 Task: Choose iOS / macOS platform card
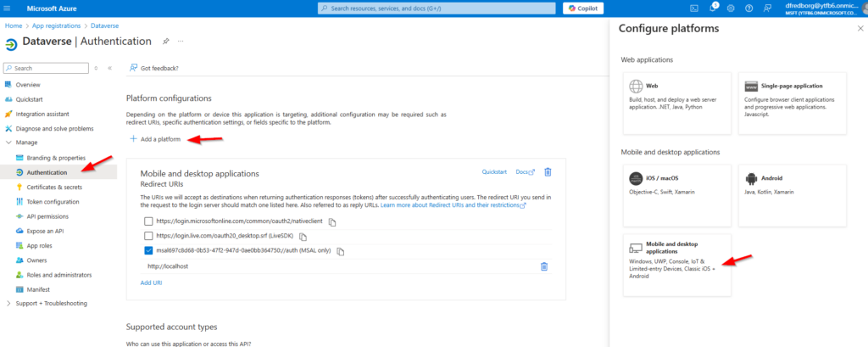(x=677, y=196)
